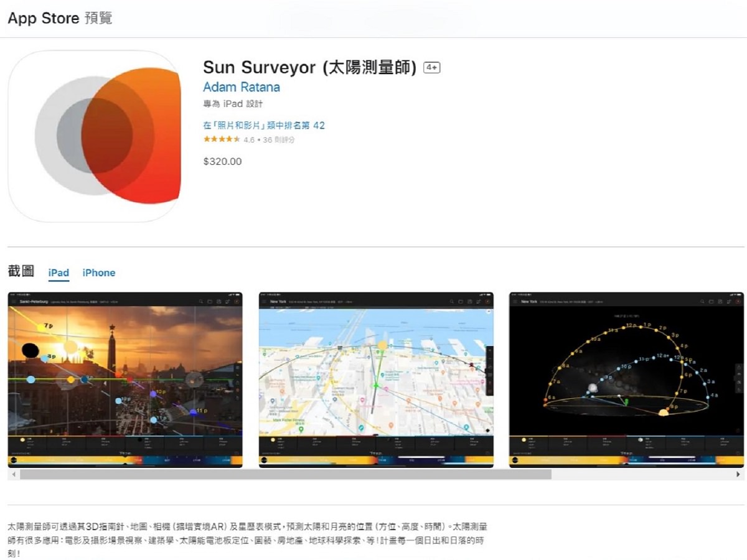The height and width of the screenshot is (560, 747).
Task: Click the Sun Surveyor (太陽測量師) app title
Action: [x=309, y=67]
